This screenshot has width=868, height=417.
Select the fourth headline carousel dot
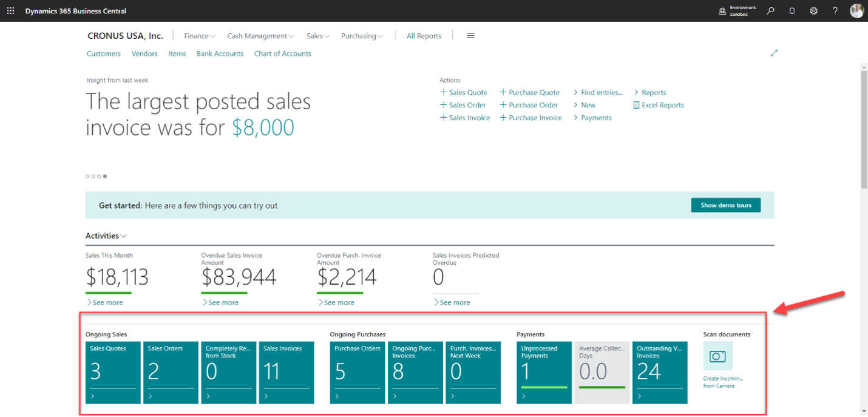105,176
